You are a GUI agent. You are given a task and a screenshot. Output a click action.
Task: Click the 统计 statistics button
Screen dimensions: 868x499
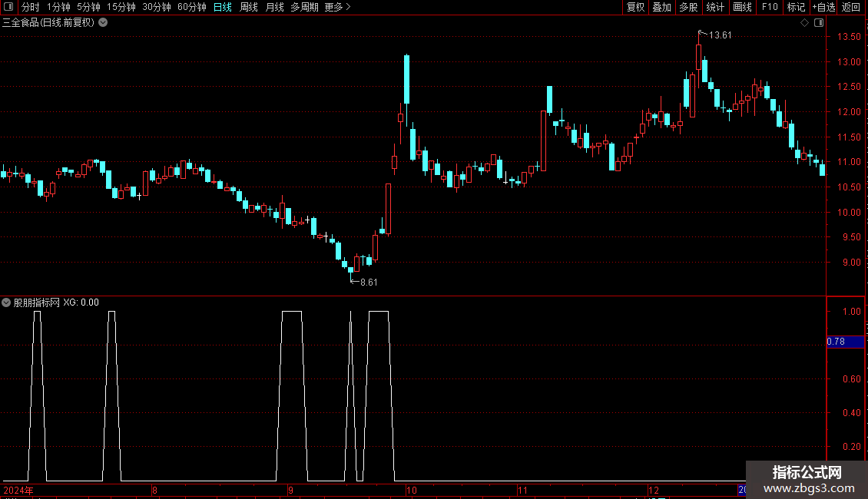coord(715,7)
